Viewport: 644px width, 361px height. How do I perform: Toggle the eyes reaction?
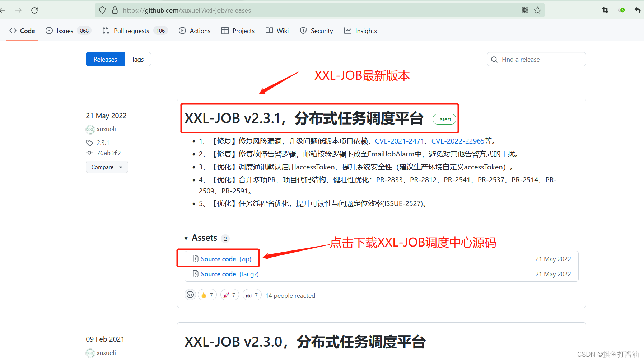(x=252, y=295)
